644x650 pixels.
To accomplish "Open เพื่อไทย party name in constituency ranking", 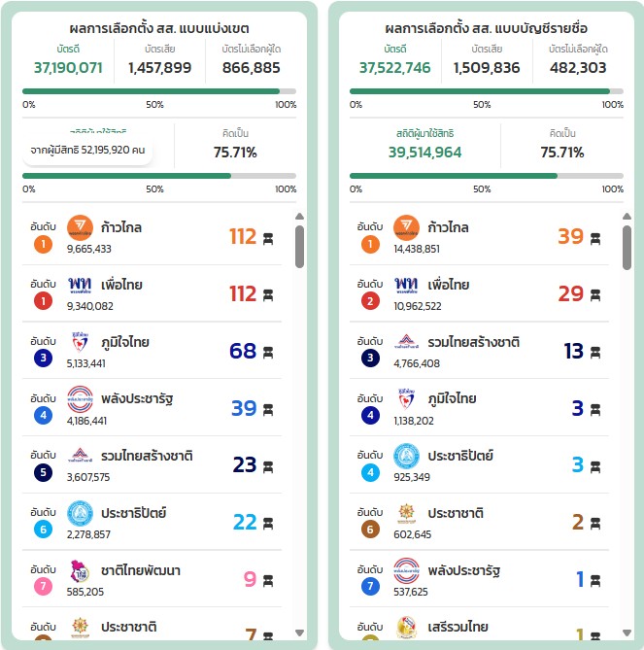I will click(121, 285).
